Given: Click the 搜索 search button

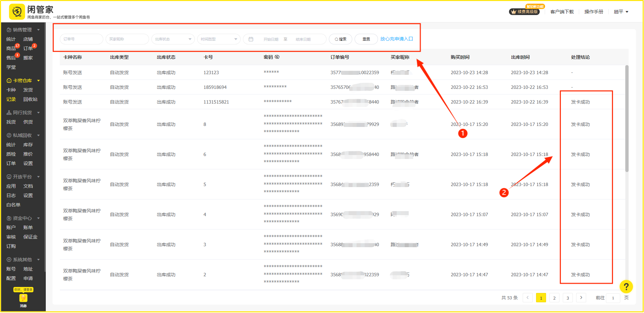Looking at the screenshot, I should [x=340, y=39].
